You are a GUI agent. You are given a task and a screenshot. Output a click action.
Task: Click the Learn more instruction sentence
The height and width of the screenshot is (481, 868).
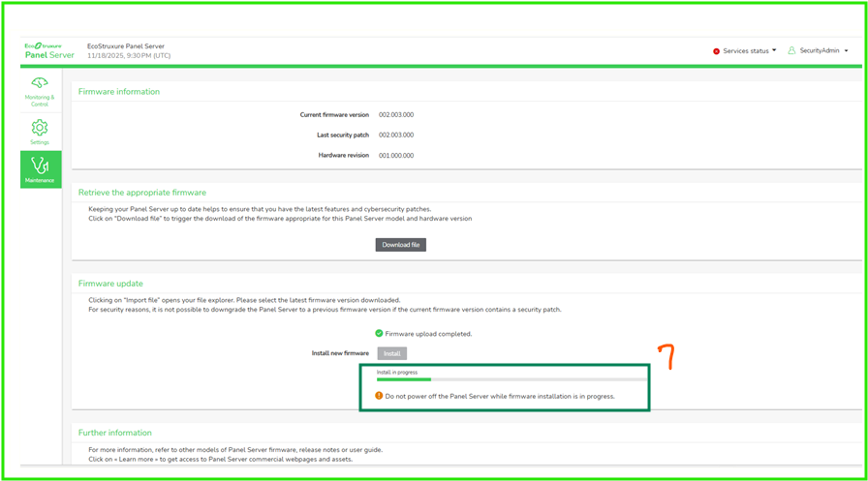(220, 460)
